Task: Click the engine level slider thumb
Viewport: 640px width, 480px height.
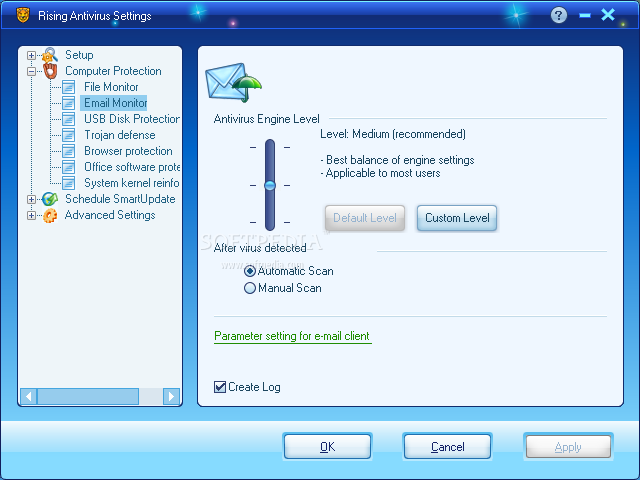Action: pyautogui.click(x=270, y=185)
